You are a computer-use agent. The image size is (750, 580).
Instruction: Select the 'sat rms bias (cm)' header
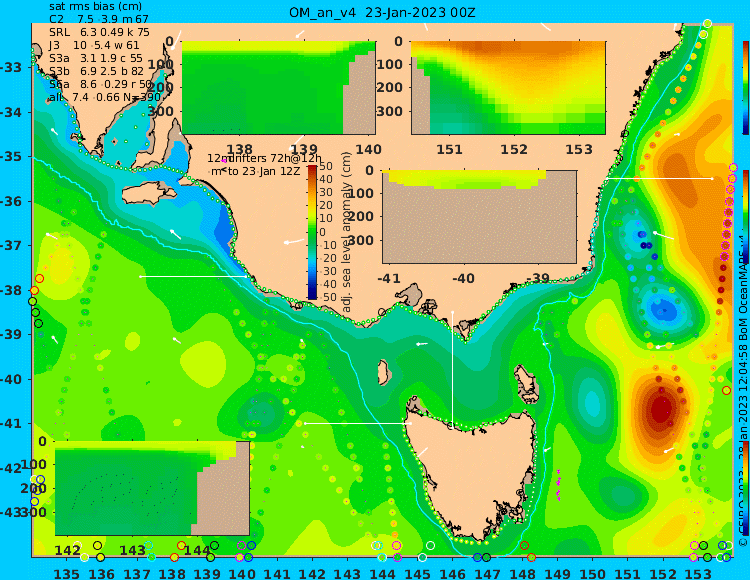tap(96, 7)
